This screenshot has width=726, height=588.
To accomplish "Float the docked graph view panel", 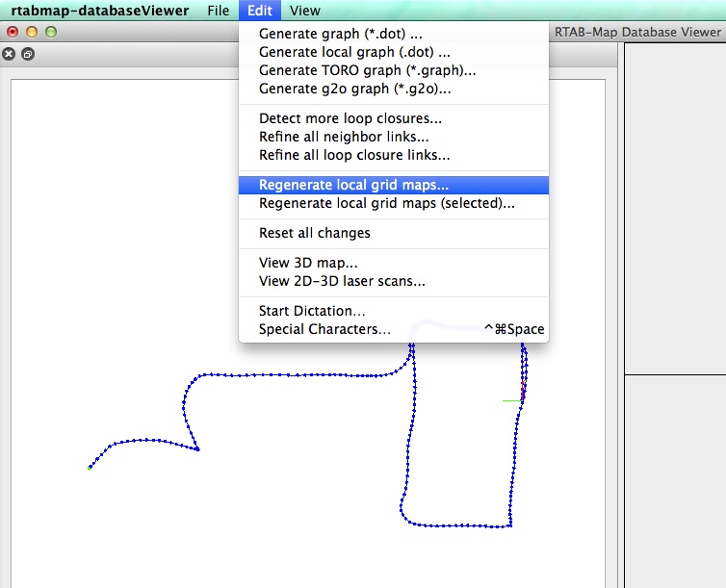I will click(28, 54).
